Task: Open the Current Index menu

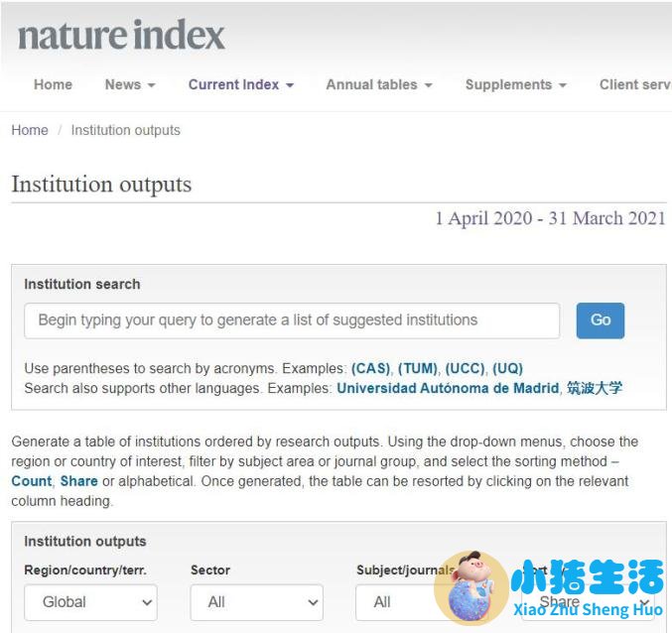Action: click(x=241, y=84)
